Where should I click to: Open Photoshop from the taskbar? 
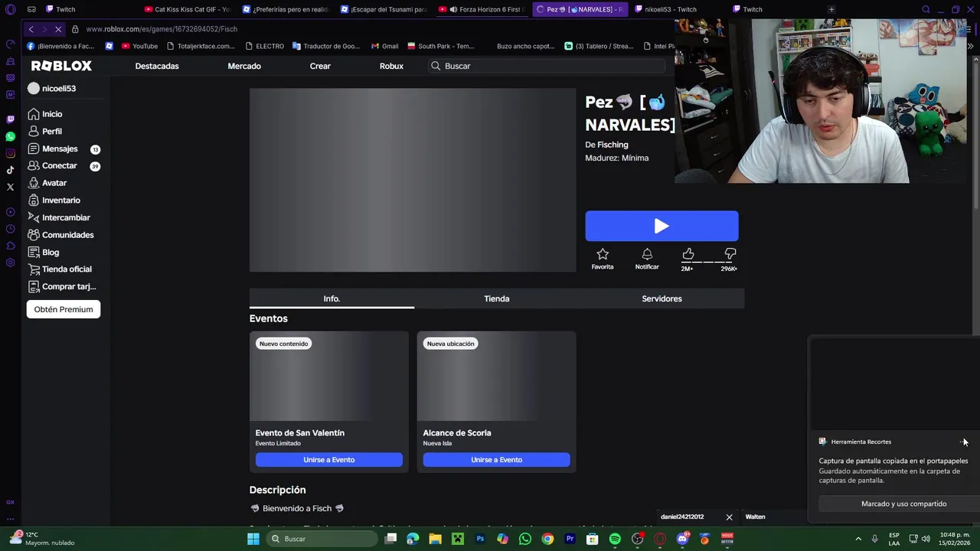coord(480,539)
